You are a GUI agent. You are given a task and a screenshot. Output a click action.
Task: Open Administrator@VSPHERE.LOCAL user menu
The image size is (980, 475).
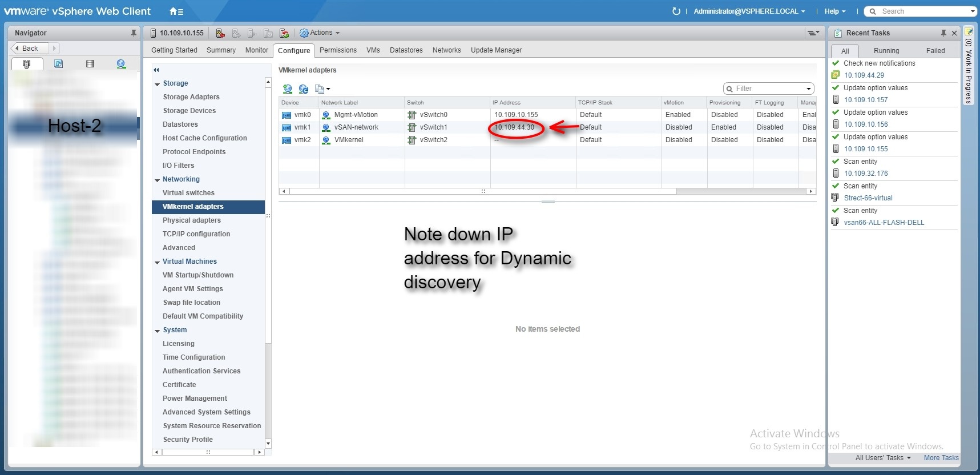tap(749, 11)
